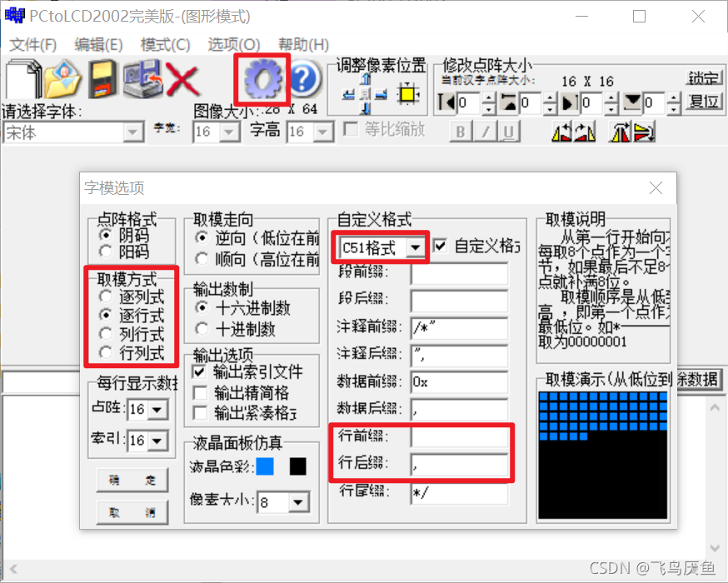Click the 行后缀 input field

coord(459,465)
